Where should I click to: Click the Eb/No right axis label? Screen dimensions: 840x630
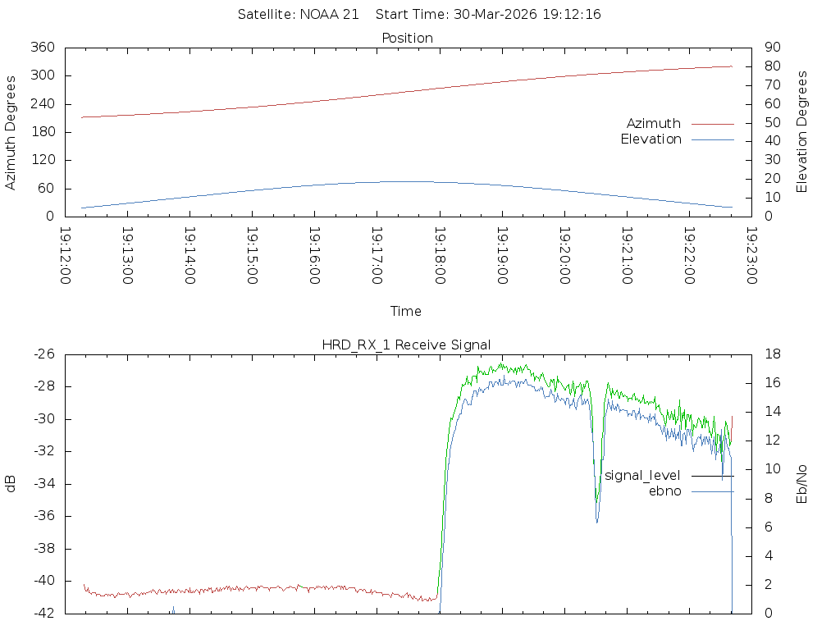[802, 484]
